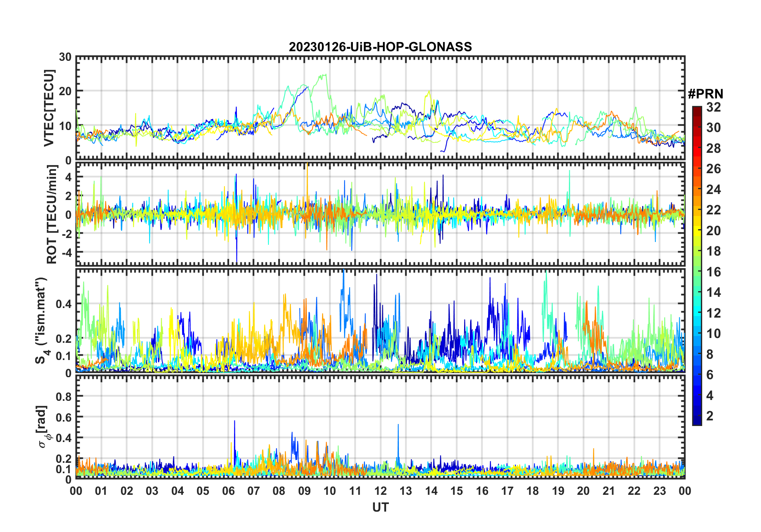Click the 23 tick on the UT axis
Image resolution: width=761 pixels, height=532 pixels.
pos(659,491)
